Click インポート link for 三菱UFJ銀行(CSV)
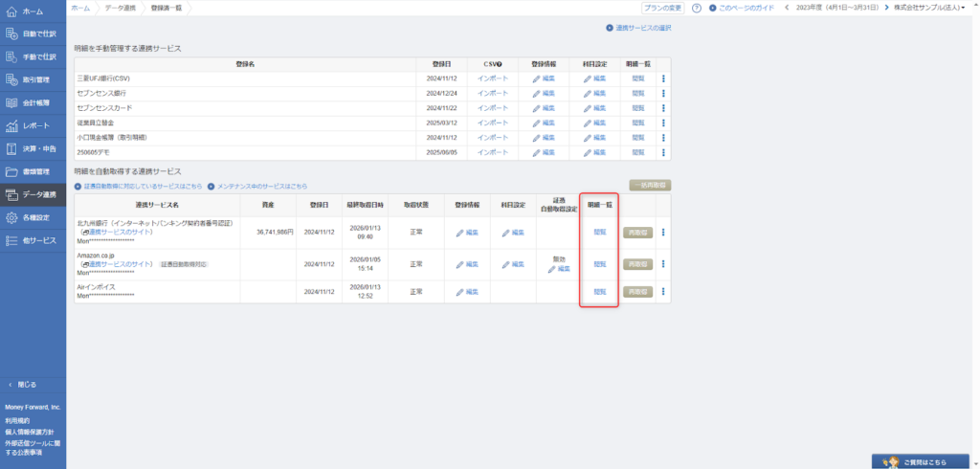Viewport: 980px width, 469px height. coord(492,78)
